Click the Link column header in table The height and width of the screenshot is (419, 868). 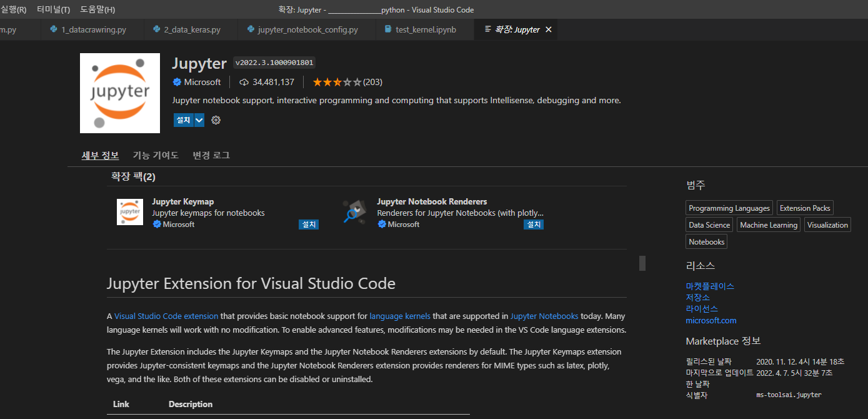click(x=121, y=404)
